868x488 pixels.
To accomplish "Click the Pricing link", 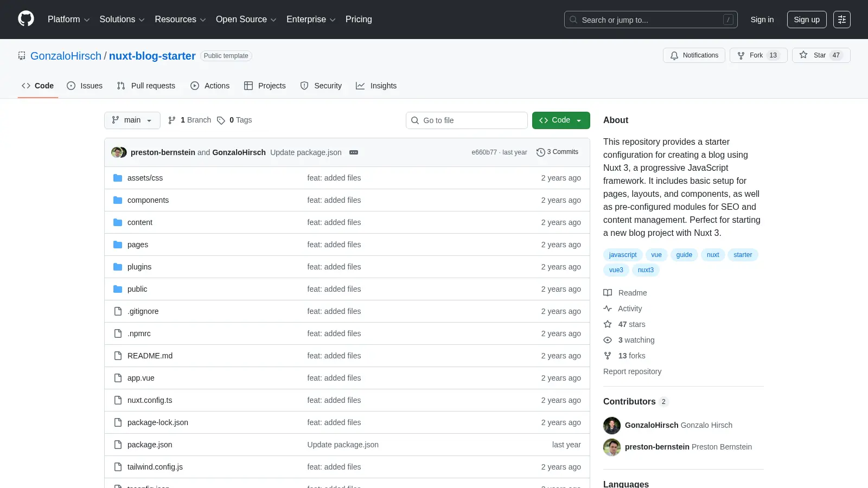I will 359,20.
